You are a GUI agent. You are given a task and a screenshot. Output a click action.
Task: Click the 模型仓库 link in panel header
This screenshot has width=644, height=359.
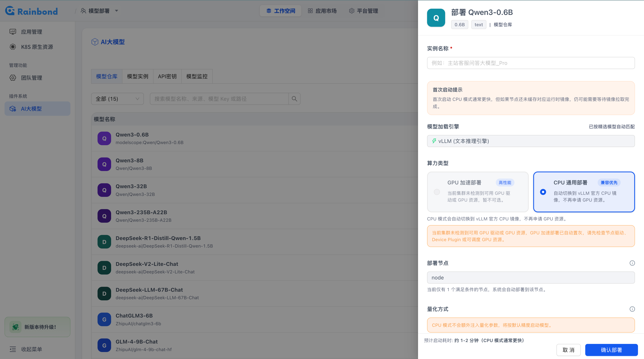click(x=503, y=25)
